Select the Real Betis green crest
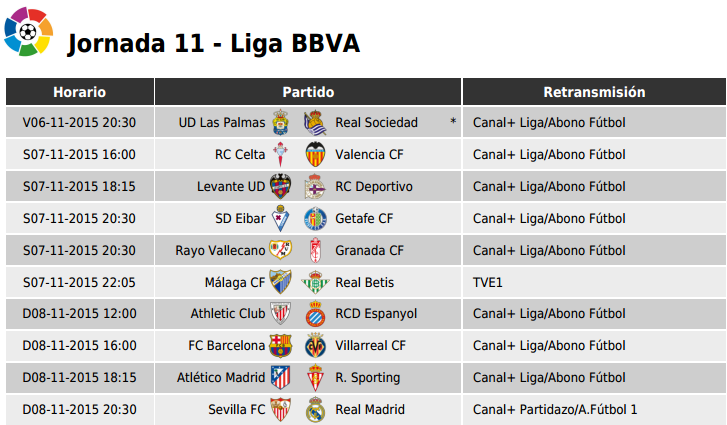This screenshot has width=727, height=425. pyautogui.click(x=315, y=282)
